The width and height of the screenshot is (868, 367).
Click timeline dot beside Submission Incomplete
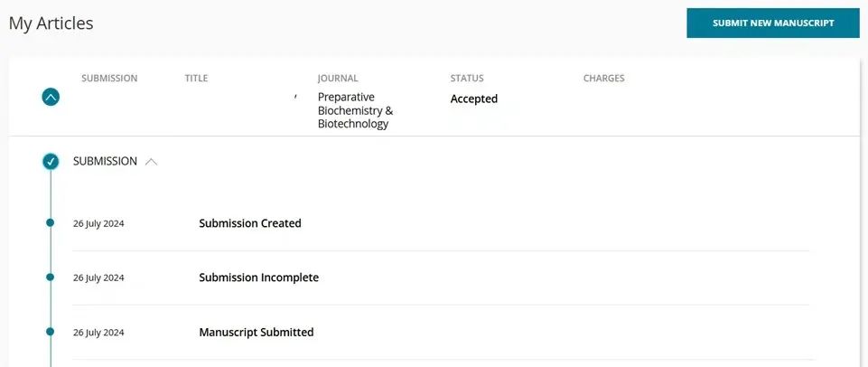click(x=51, y=277)
